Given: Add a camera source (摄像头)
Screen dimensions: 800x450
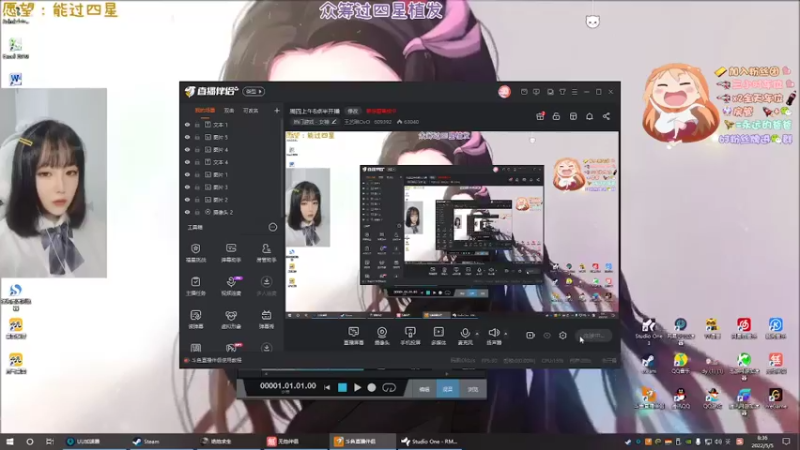Looking at the screenshot, I should click(382, 336).
